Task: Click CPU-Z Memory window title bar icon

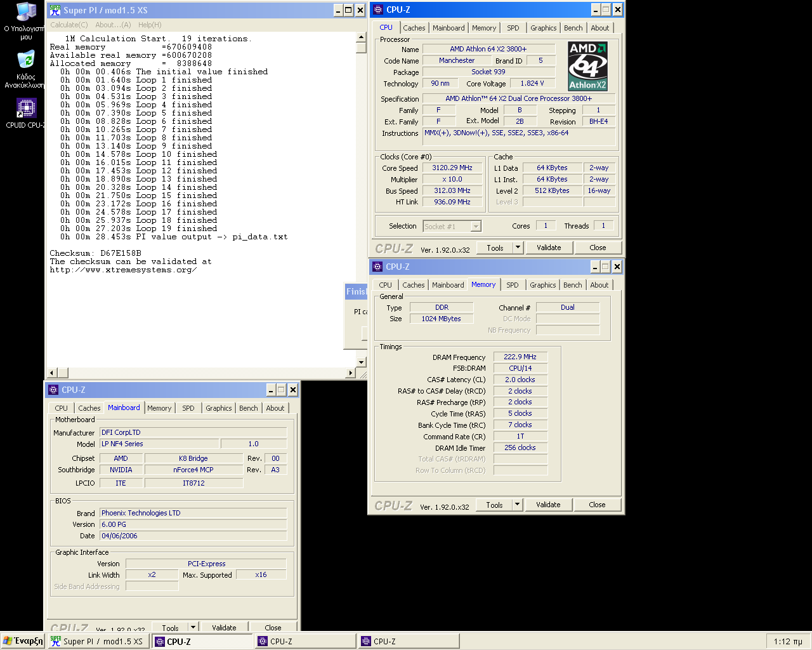Action: 377,267
